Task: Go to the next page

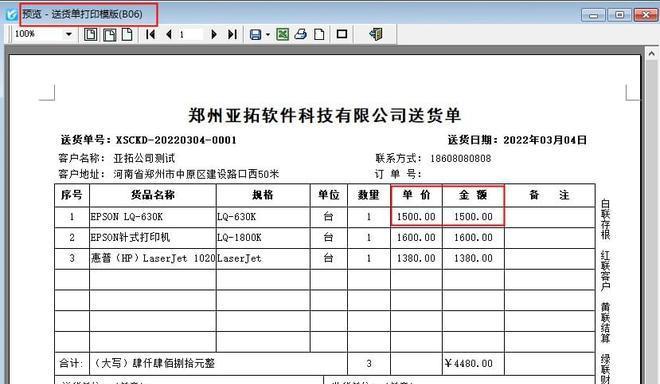Action: [x=214, y=34]
